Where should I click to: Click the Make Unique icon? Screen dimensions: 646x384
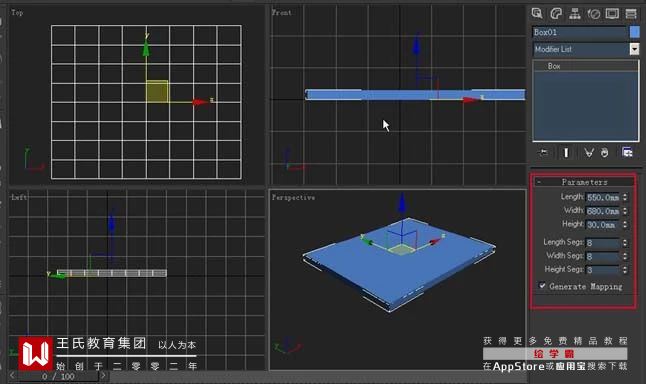tap(589, 152)
